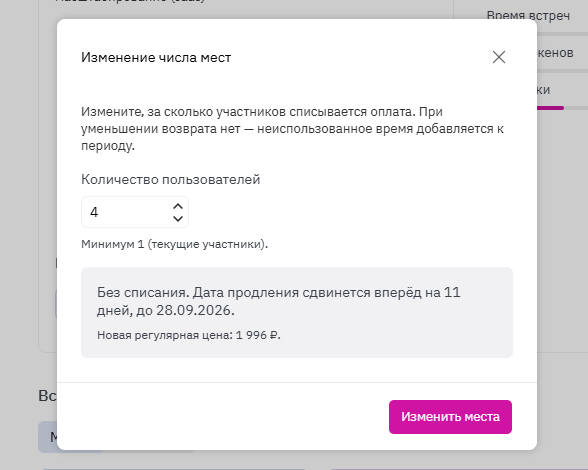Screen dimensions: 588x470
Task: Select the partially hidden tab ending in кенов
Action: pos(555,53)
